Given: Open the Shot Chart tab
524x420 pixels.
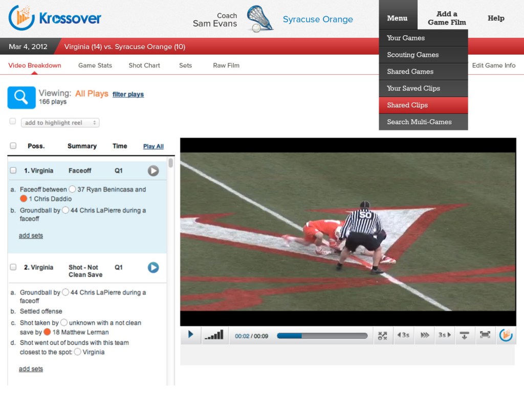Looking at the screenshot, I should tap(144, 65).
